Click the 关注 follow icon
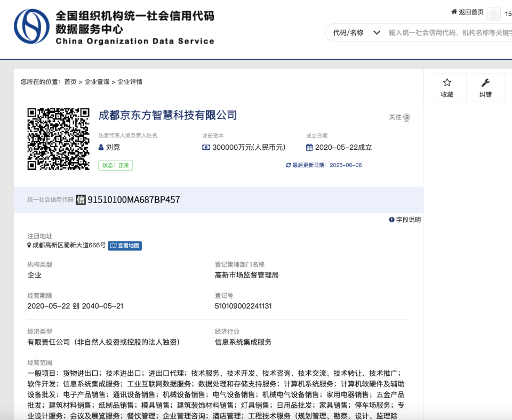Viewport: 512px width, 420px height. coord(406,117)
